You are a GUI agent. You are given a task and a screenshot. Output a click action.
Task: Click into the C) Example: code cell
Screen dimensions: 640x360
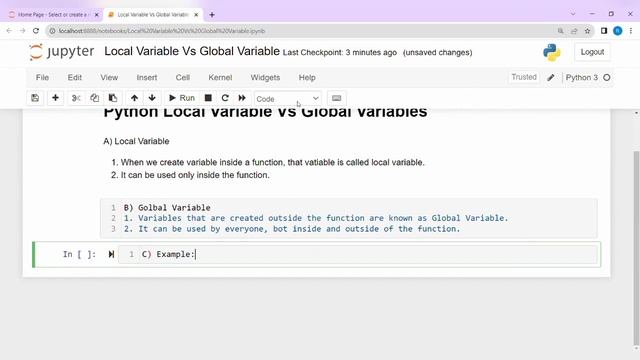point(358,254)
